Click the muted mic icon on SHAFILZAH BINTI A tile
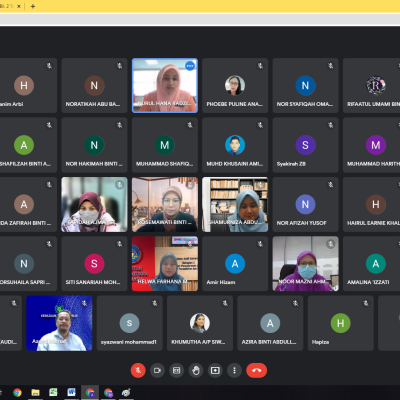The height and width of the screenshot is (400, 400). point(49,125)
